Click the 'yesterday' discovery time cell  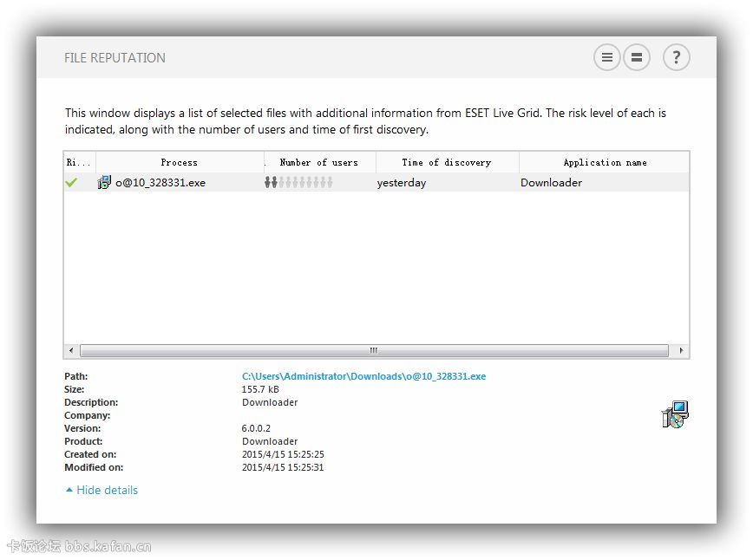402,183
